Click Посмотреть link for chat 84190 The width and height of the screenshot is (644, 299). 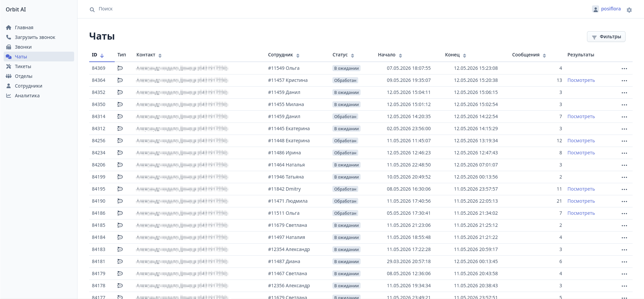[581, 201]
